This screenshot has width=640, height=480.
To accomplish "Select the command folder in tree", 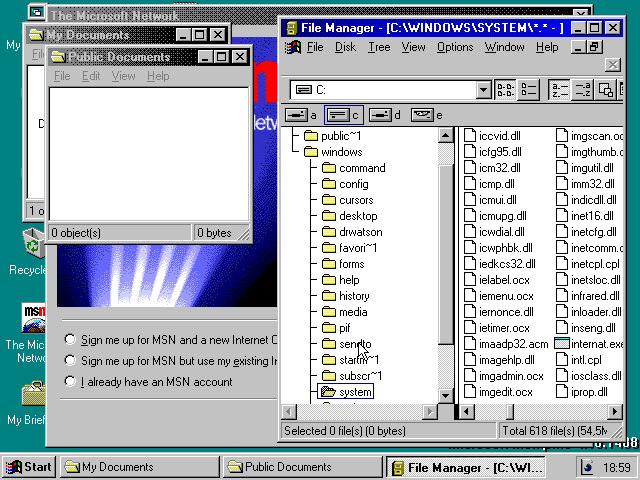I will [353, 168].
